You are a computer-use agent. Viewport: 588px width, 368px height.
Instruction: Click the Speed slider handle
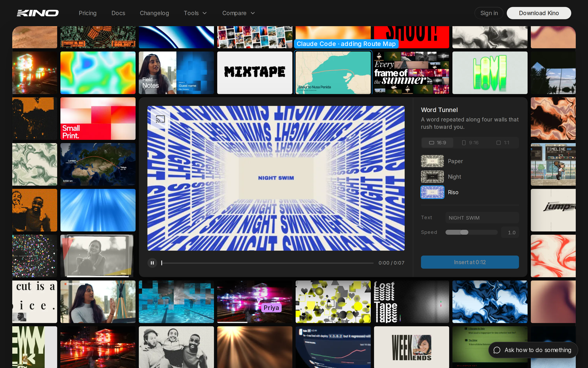tap(464, 232)
